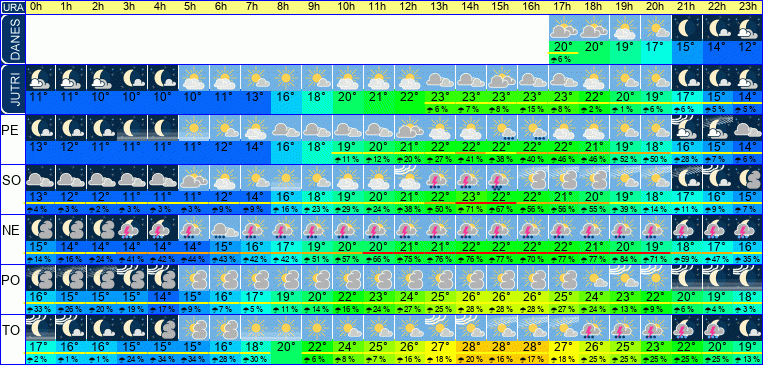Click the URA header label

(x=12, y=8)
